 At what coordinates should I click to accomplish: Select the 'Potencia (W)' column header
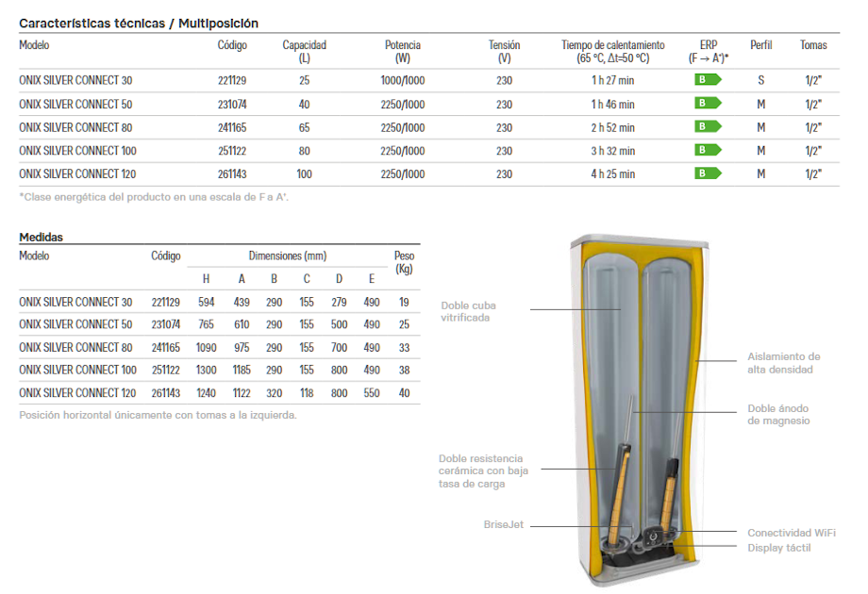403,51
